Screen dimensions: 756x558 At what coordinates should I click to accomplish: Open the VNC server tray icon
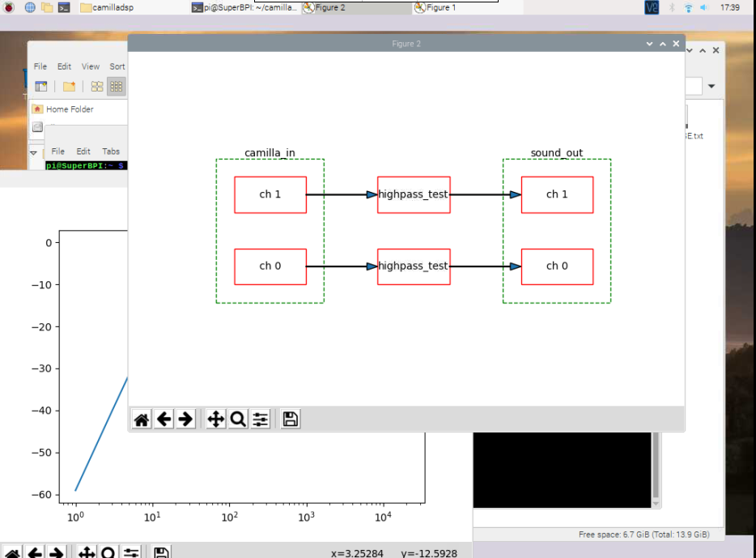(652, 7)
